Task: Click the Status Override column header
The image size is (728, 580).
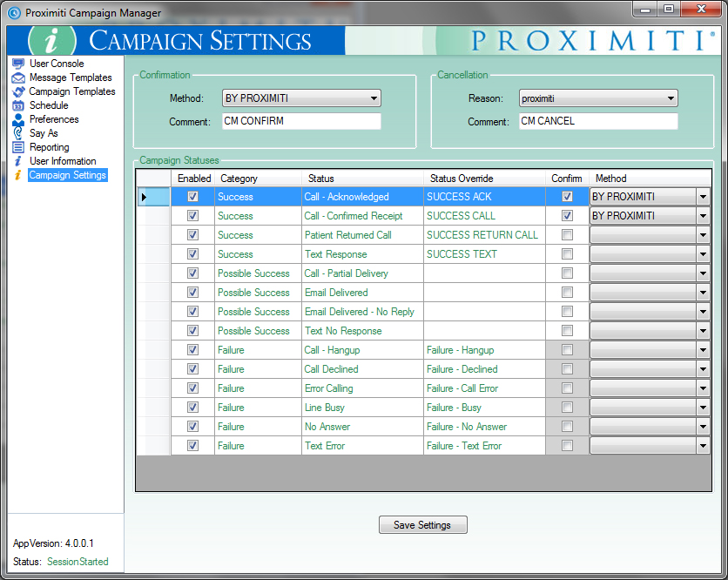Action: (x=484, y=179)
